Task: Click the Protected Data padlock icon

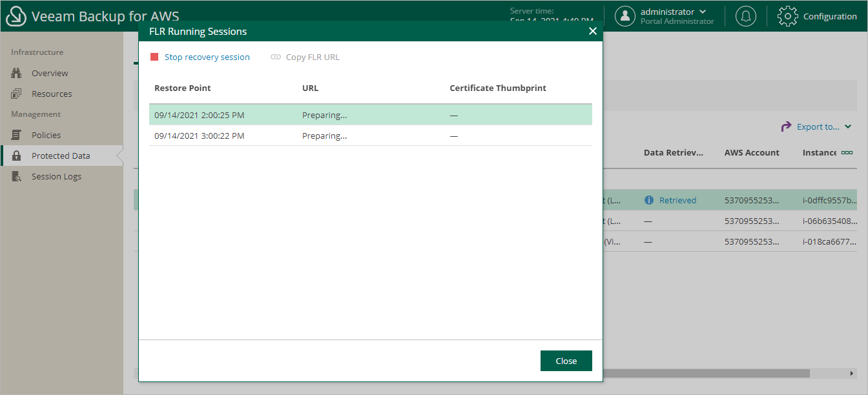Action: (17, 155)
